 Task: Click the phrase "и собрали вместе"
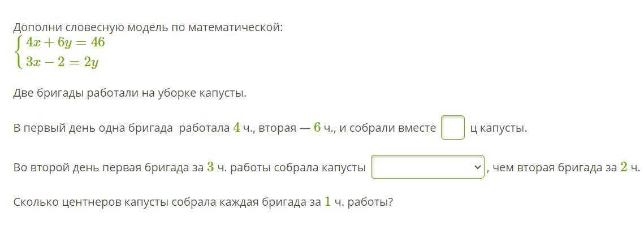(x=387, y=128)
